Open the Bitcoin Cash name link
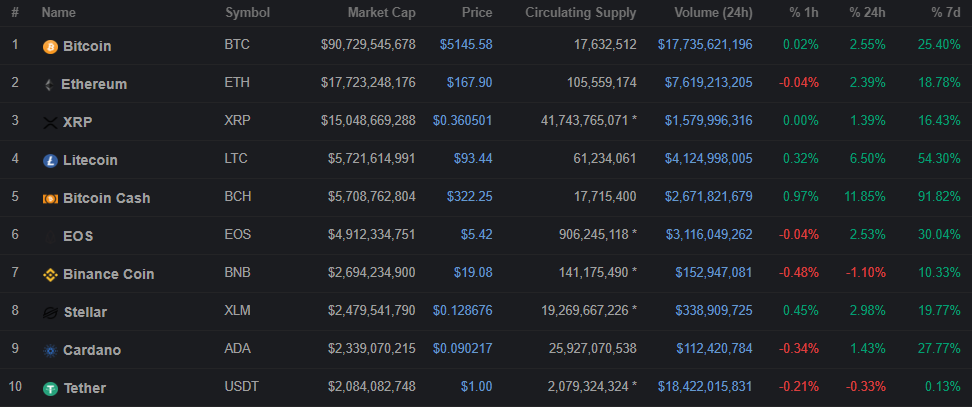The image size is (972, 407). coord(106,198)
